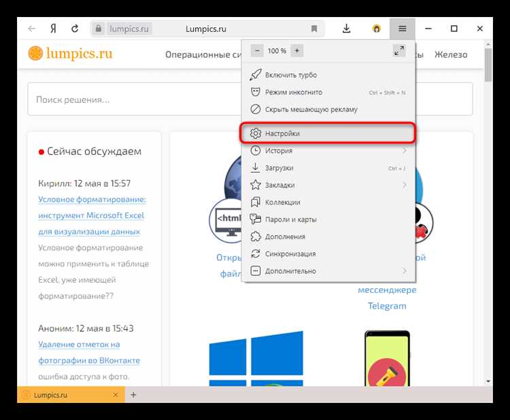Decrease zoom with the minus button
This screenshot has height=420, width=510.
coord(257,51)
